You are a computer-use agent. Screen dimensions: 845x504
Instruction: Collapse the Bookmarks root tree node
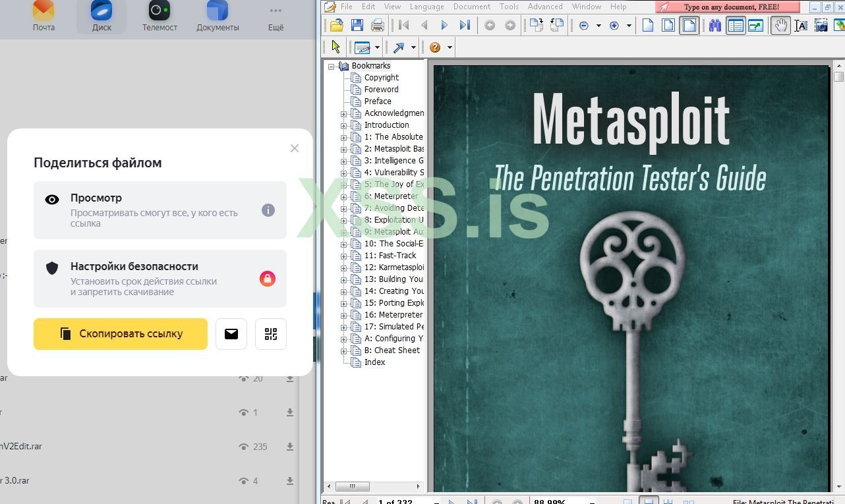(332, 66)
